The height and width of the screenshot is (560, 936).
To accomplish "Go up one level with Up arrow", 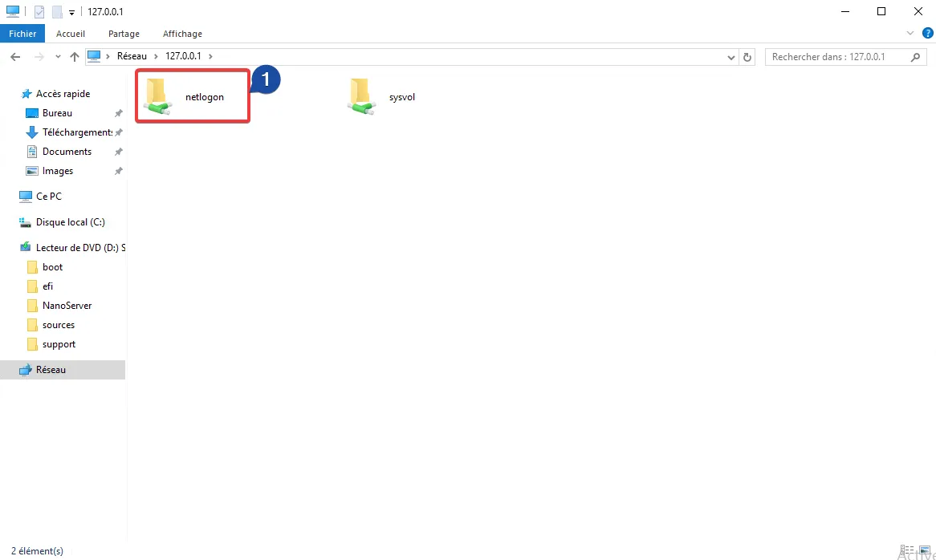I will (x=75, y=57).
